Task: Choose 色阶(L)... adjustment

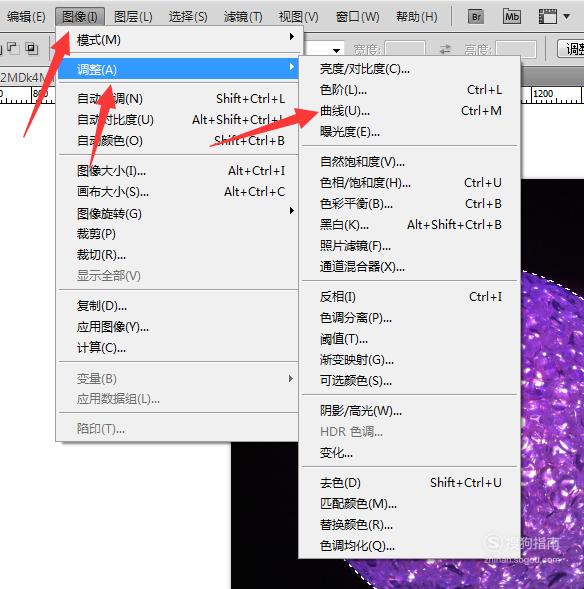Action: (x=410, y=90)
